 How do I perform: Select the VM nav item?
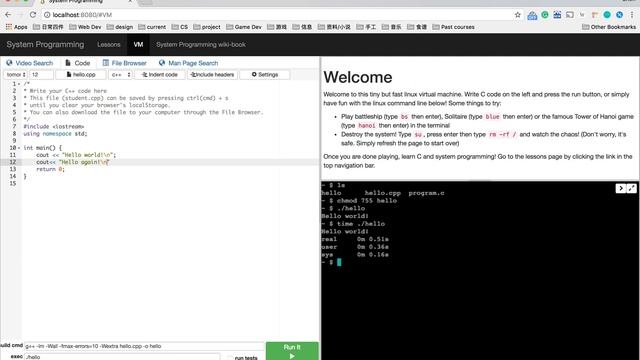click(138, 44)
